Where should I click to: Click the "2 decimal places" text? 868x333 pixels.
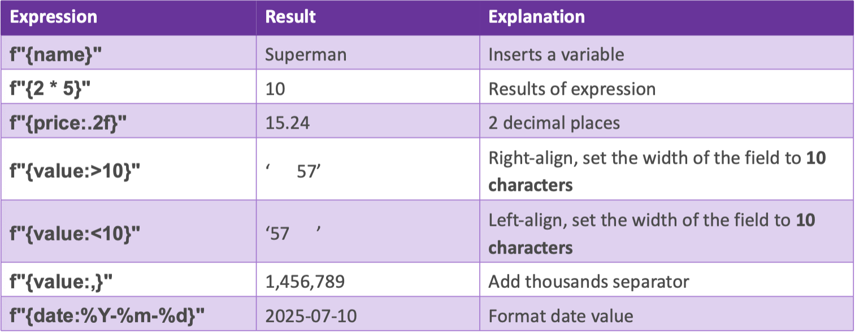point(554,122)
